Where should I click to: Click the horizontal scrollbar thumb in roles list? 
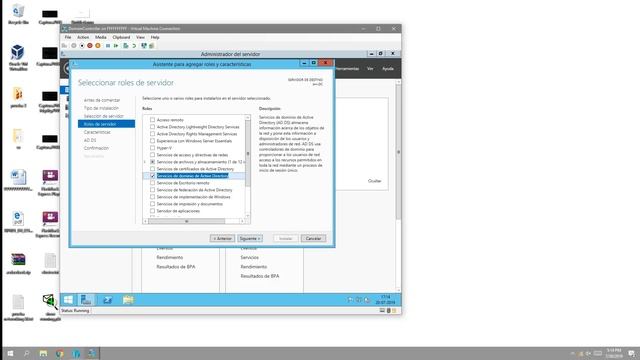point(187,221)
